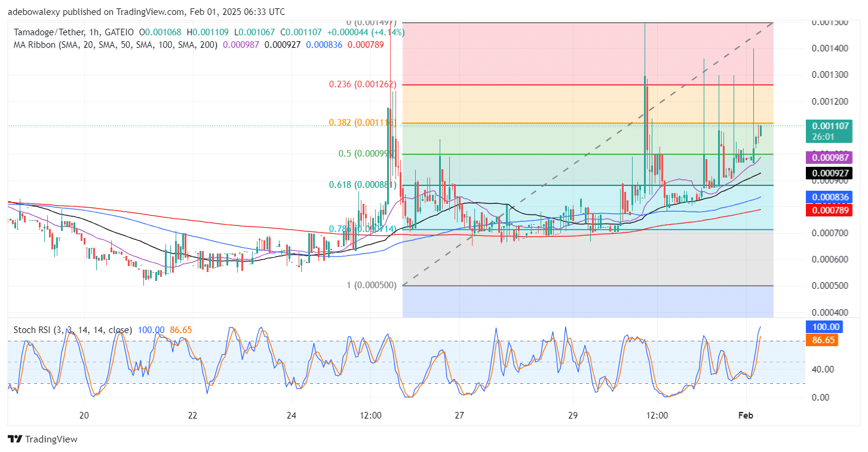Click the Stoch RSI 100.00 axis label
Screen dimensions: 868x452
(824, 327)
